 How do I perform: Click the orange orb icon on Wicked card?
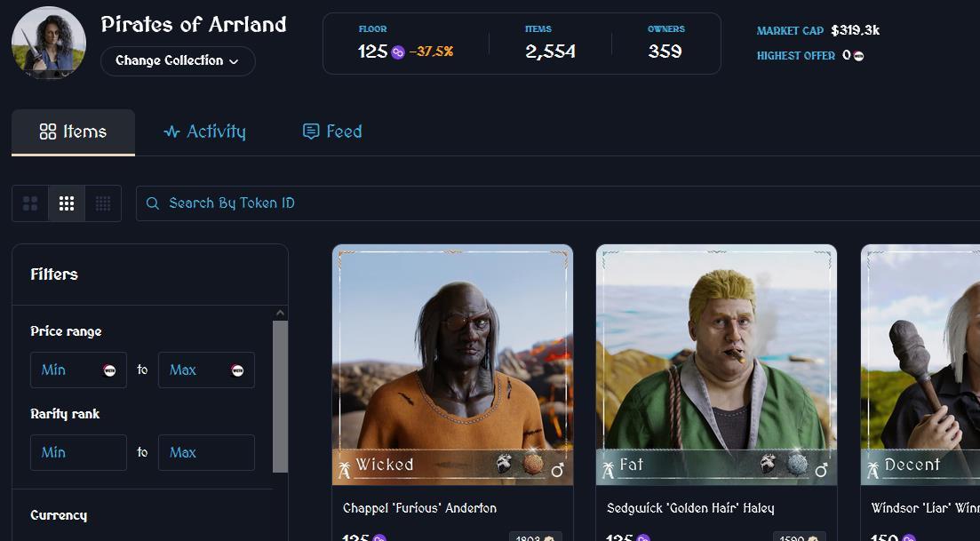click(532, 465)
